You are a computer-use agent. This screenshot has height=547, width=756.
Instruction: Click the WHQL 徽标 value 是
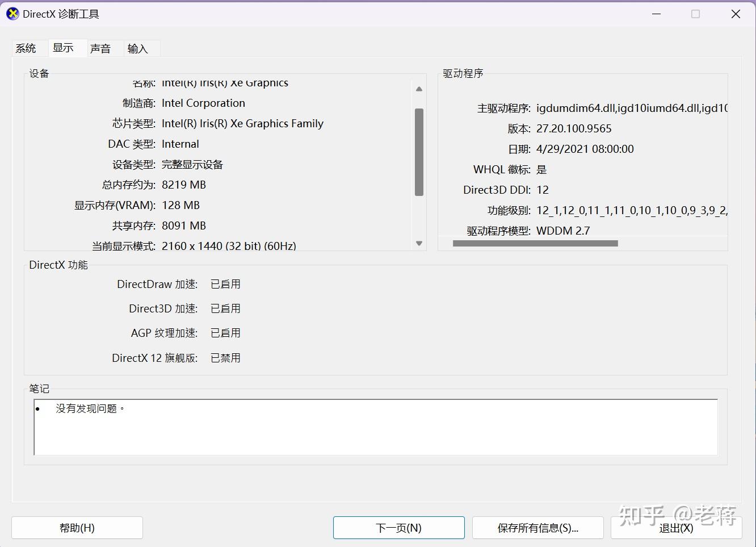(x=541, y=169)
